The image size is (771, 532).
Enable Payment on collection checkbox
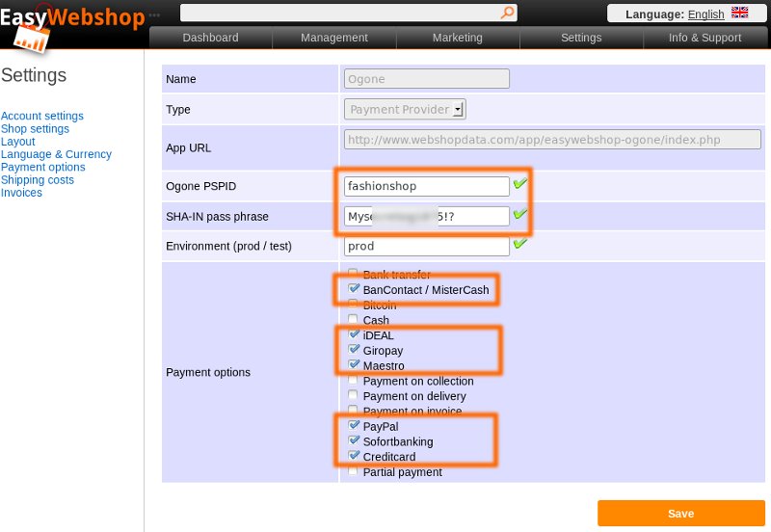pos(353,380)
